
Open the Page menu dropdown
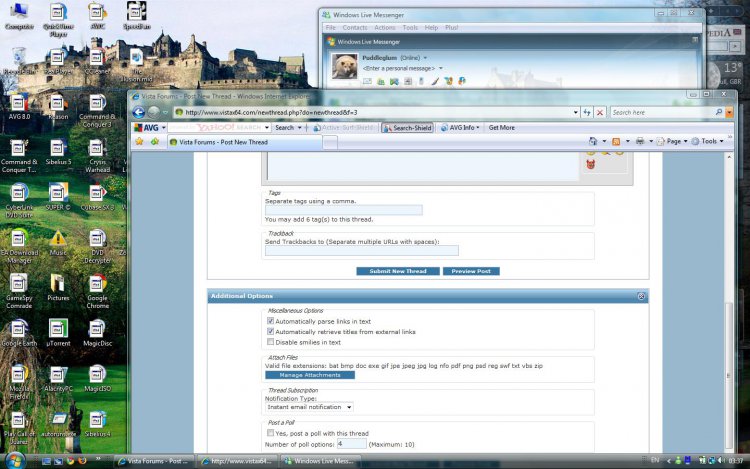672,141
